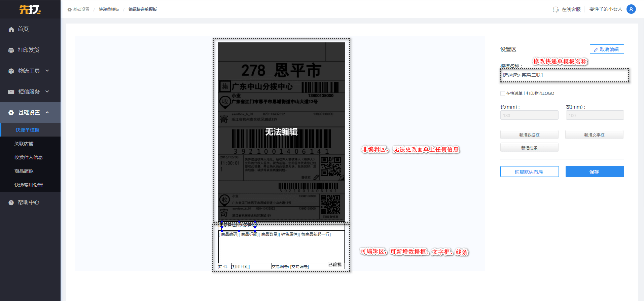644x301 pixels.
Task: Expand the 物流工具 chevron
Action: (47, 71)
